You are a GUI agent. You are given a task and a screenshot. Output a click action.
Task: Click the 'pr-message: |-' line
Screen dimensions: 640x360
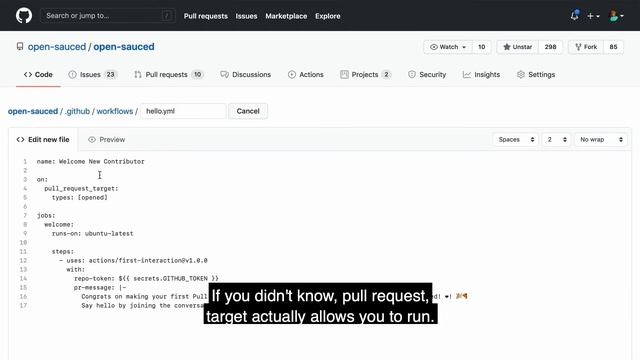[100, 287]
